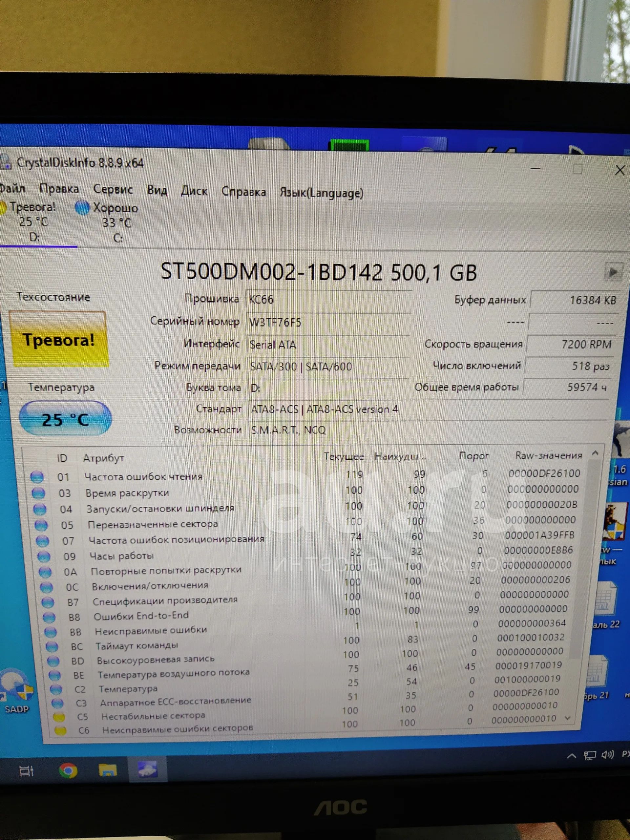Screen dimensions: 630x840
Task: Click blue status dot for attribute BD
Action: 53,661
